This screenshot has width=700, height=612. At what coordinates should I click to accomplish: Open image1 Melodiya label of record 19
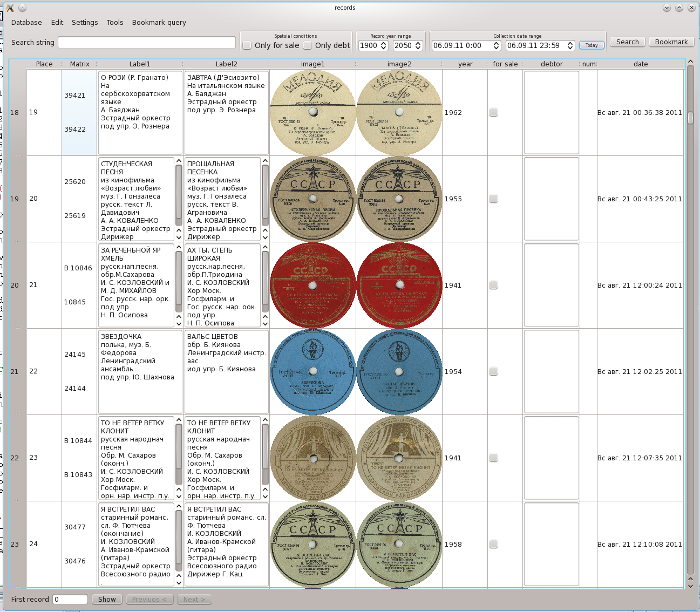tap(313, 112)
